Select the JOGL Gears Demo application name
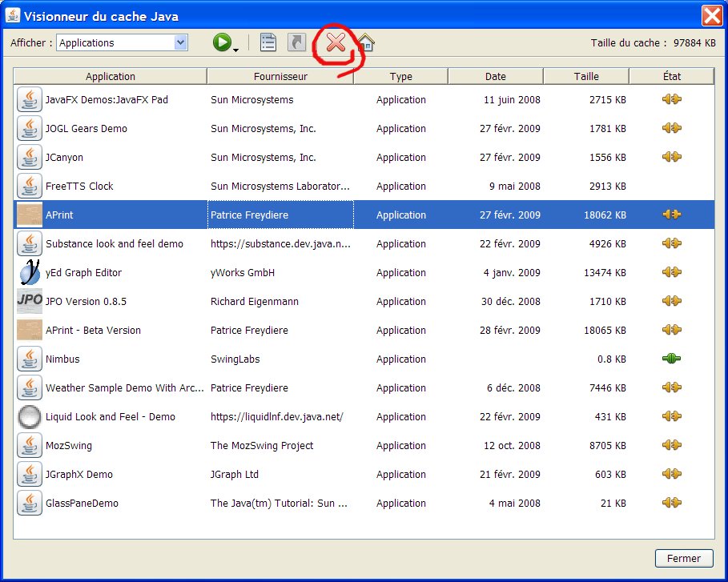The width and height of the screenshot is (728, 582). 86,129
